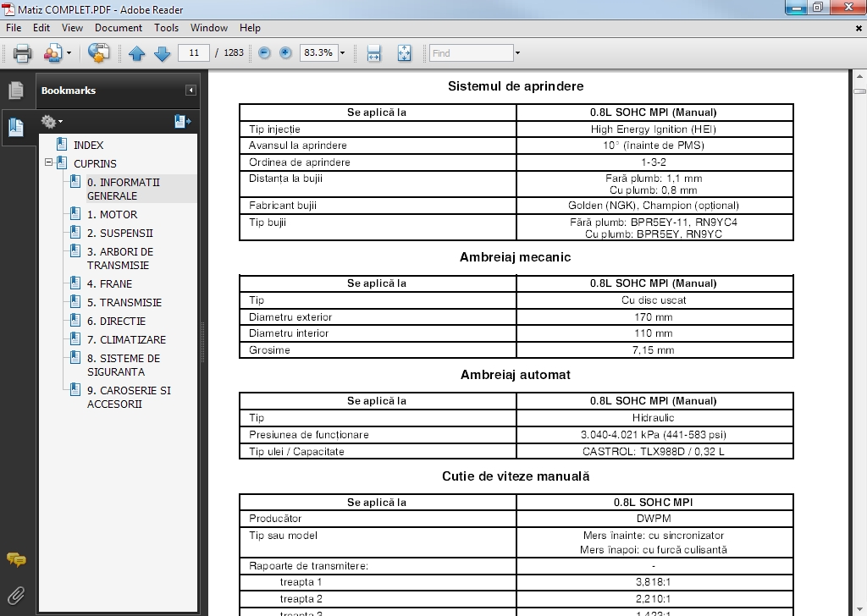Open the bookmark options gear dropdown

tap(52, 122)
